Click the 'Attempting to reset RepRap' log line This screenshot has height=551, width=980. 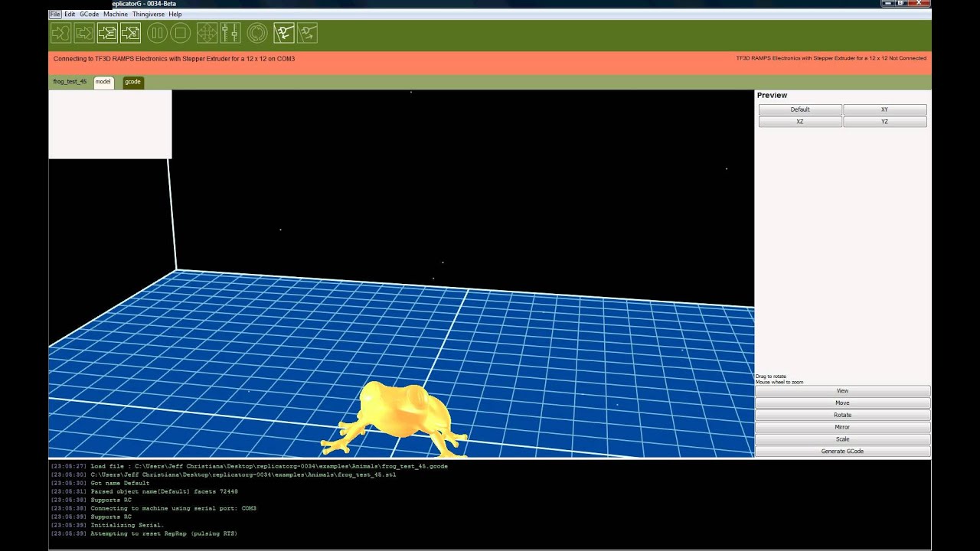[x=144, y=533]
